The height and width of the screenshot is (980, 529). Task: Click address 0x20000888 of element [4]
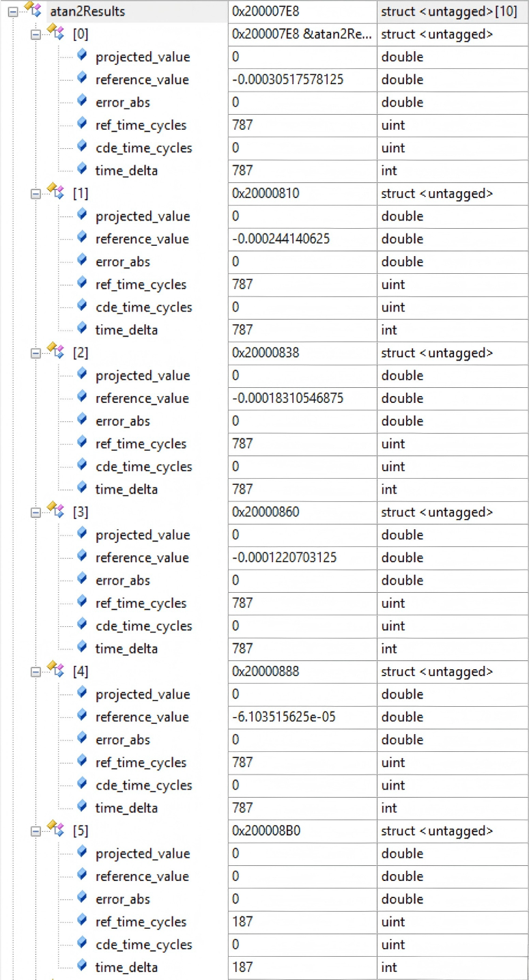(266, 671)
